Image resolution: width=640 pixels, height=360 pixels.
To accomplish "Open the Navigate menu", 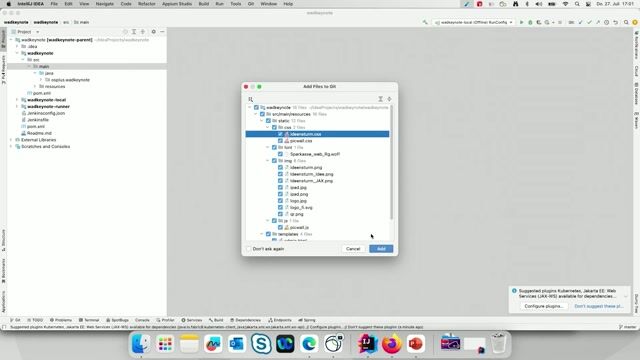I will pyautogui.click(x=104, y=4).
